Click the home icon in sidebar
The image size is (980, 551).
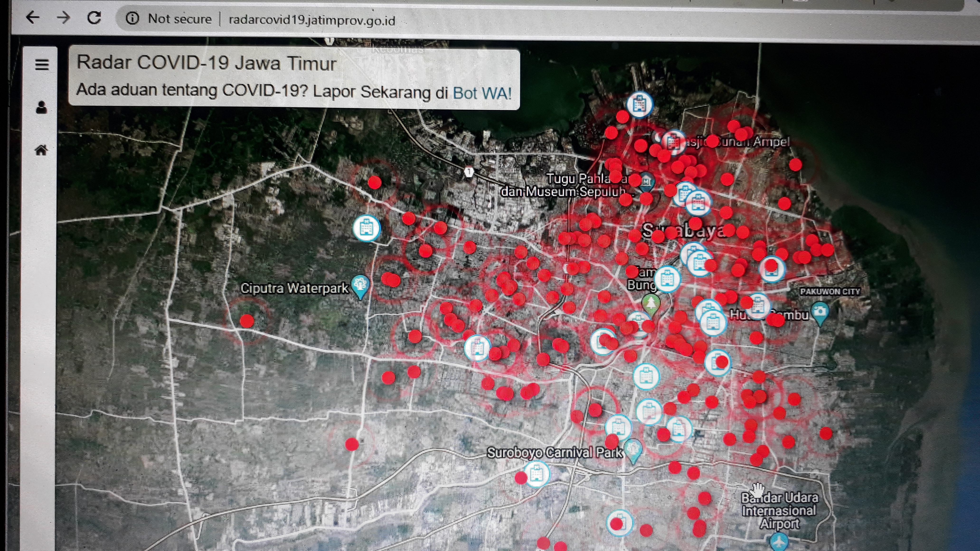(41, 150)
